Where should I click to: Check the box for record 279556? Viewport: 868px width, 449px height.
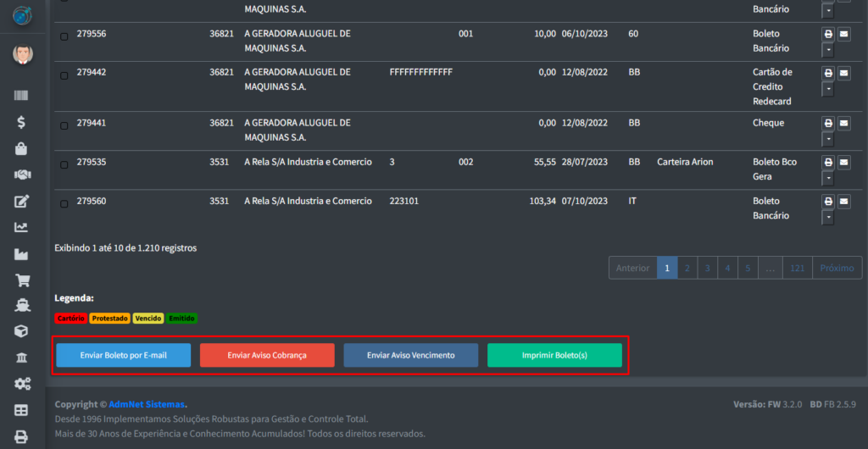(64, 36)
